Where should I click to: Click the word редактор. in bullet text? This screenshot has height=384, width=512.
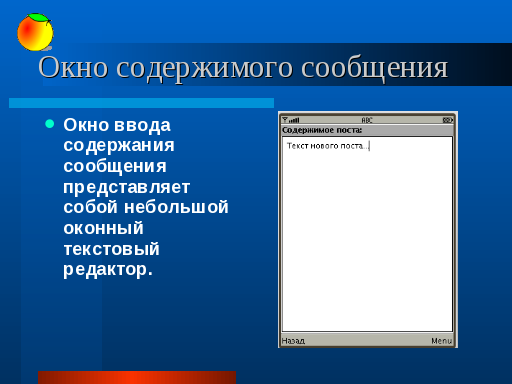tap(108, 270)
